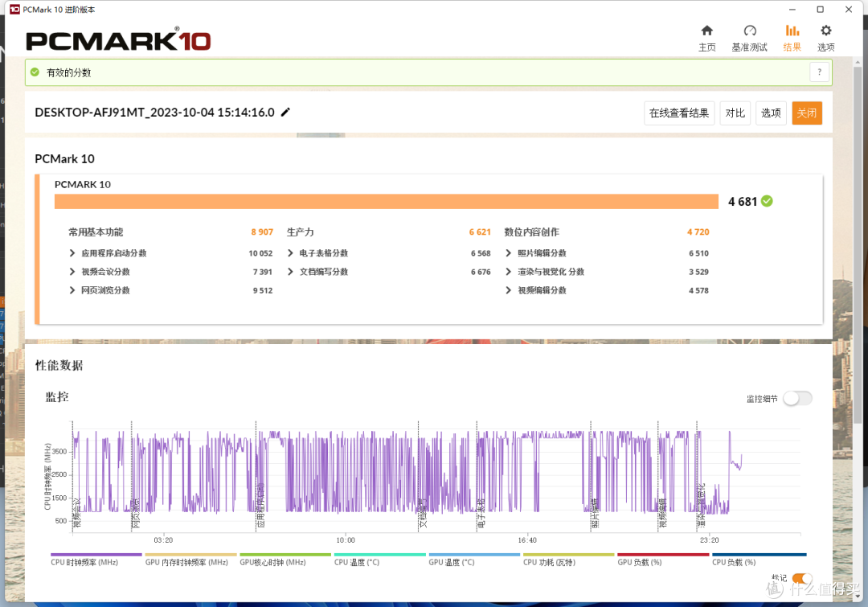Click the 常用基本功能 score 8 907

(262, 232)
